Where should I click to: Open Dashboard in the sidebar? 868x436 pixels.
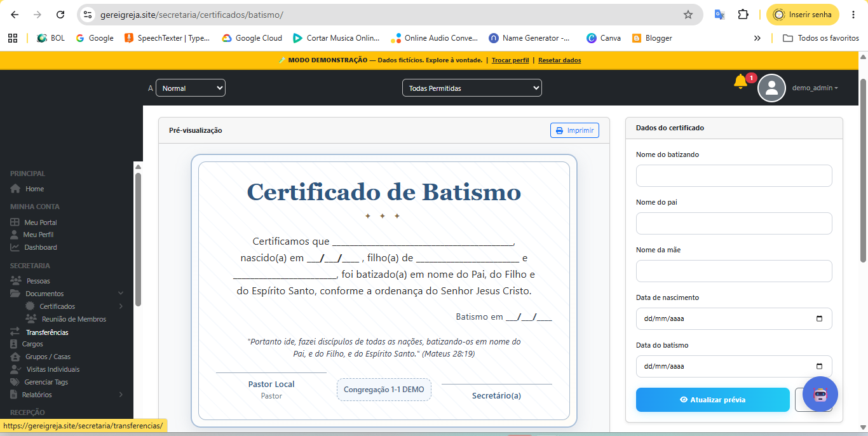click(x=34, y=247)
